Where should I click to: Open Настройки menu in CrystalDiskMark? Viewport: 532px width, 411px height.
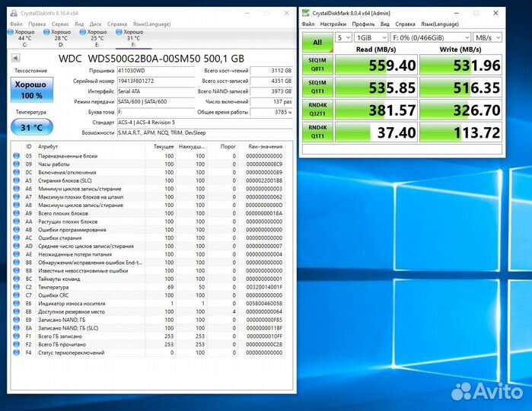(333, 24)
